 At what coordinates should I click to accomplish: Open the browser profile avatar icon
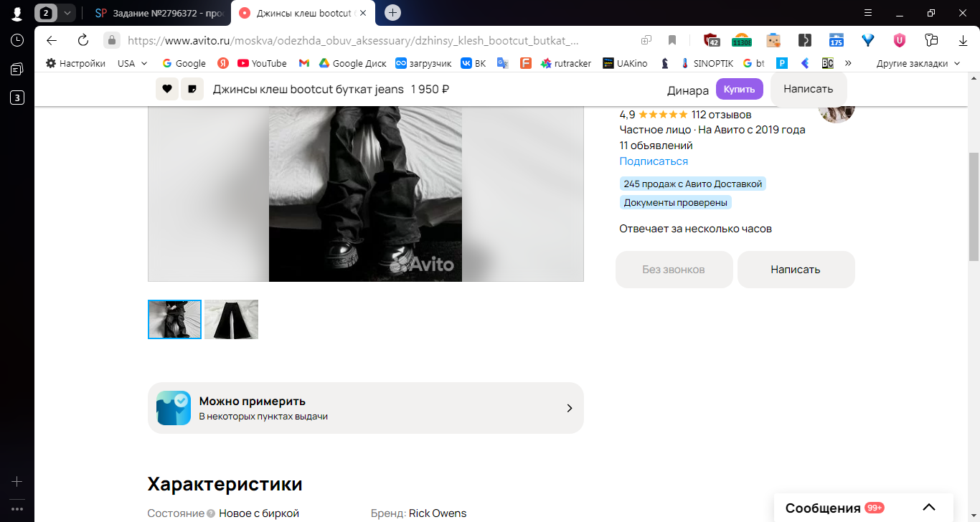pyautogui.click(x=17, y=13)
